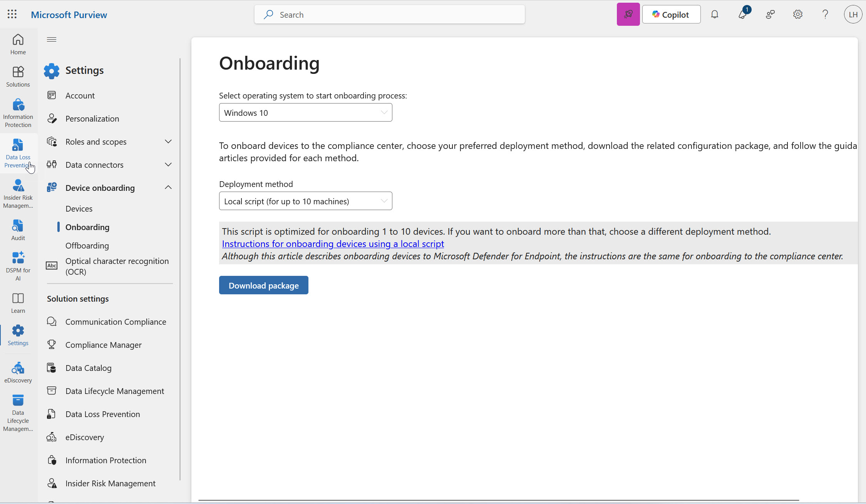Screen dimensions: 866x504
Task: Click the Copilot button
Action: [x=671, y=14]
